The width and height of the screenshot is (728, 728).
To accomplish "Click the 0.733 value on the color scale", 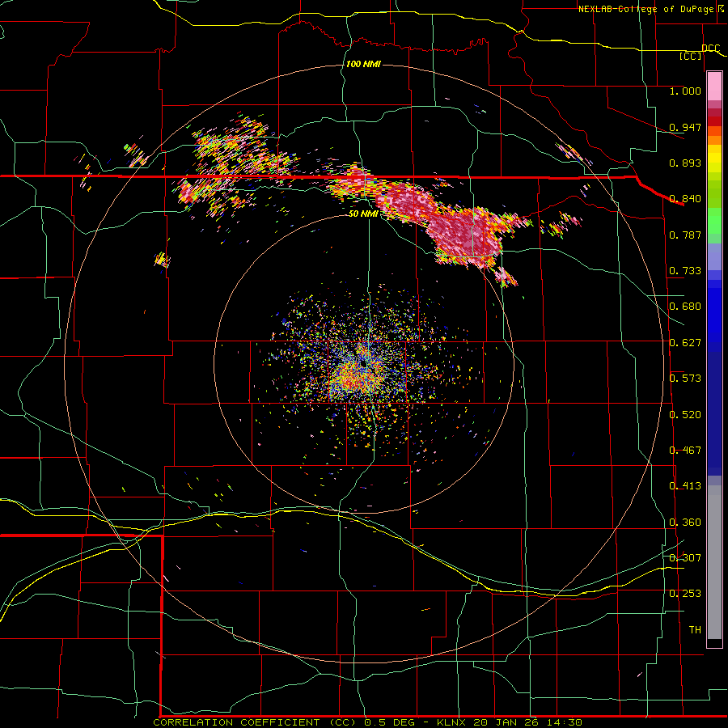I will tap(685, 271).
